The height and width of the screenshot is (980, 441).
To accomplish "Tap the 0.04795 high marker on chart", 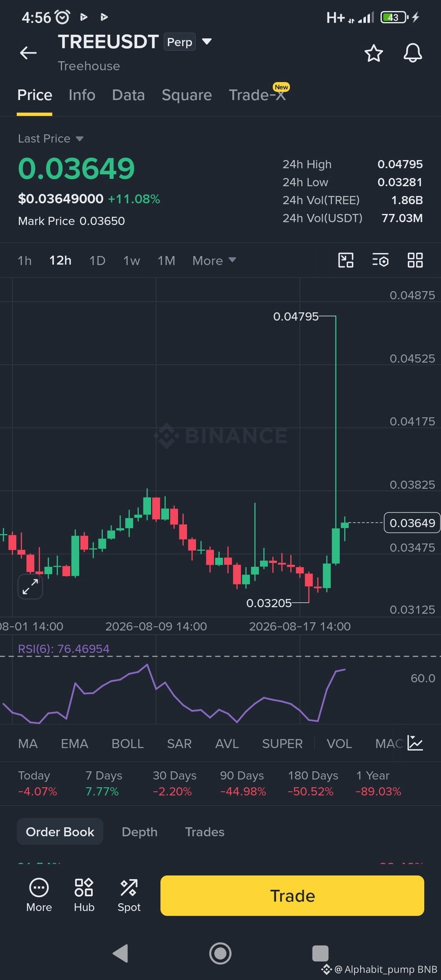I will point(296,316).
